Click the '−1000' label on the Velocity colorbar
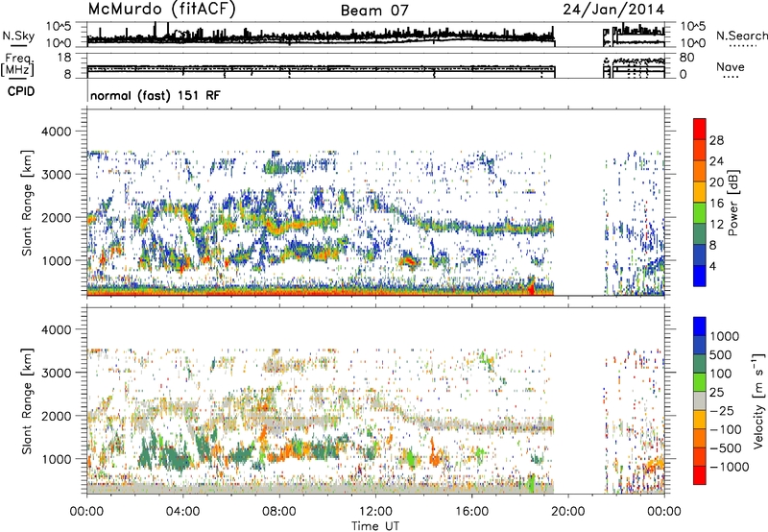The image size is (768, 532). [x=729, y=467]
